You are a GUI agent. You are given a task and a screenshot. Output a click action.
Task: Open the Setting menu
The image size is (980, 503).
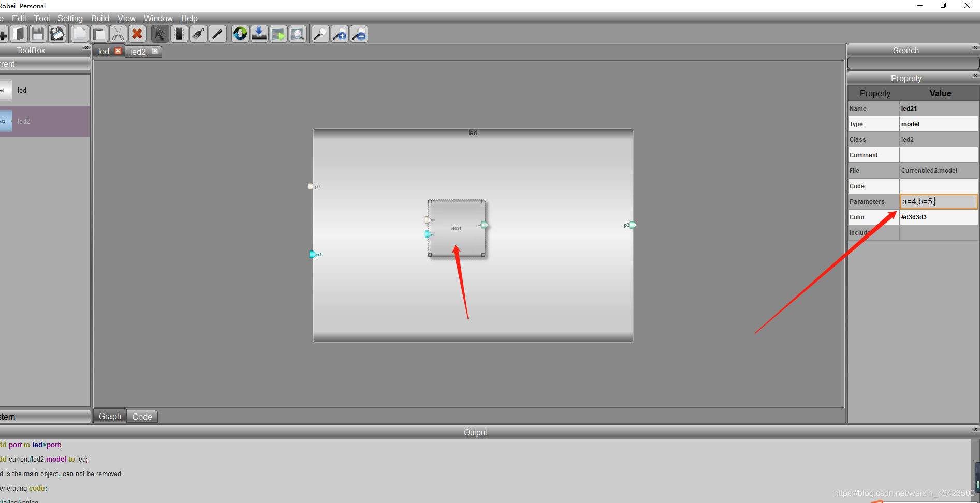70,18
